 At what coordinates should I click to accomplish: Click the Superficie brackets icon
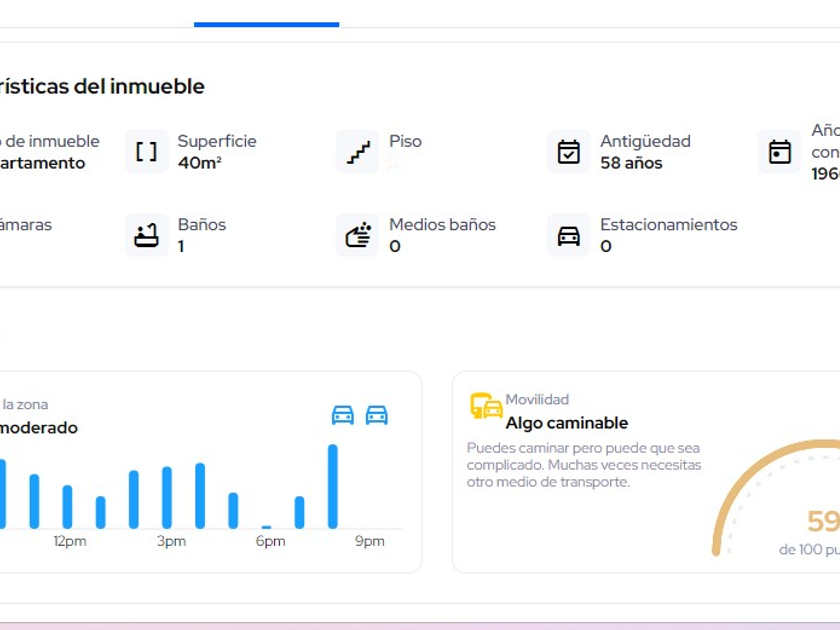146,152
